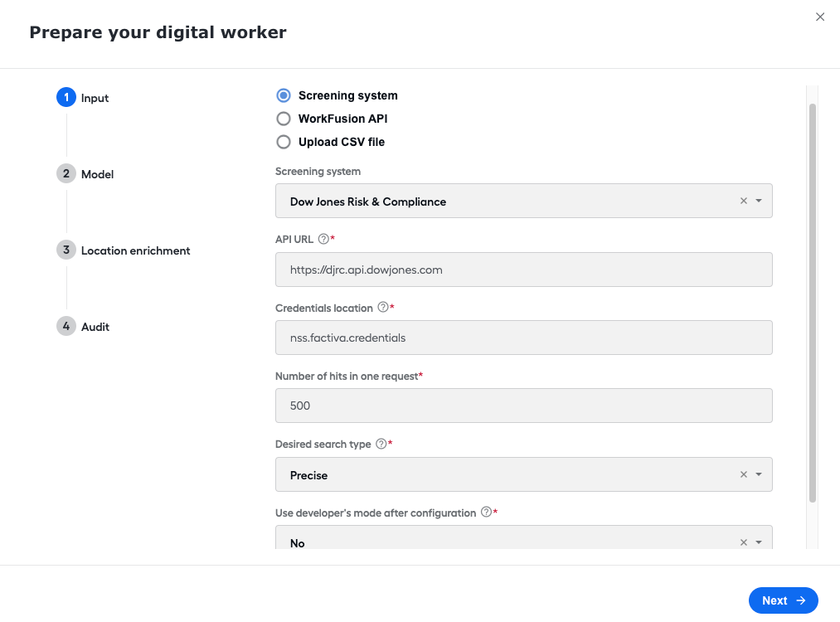Click the Desired search type help icon
840x622 pixels.
tap(381, 444)
